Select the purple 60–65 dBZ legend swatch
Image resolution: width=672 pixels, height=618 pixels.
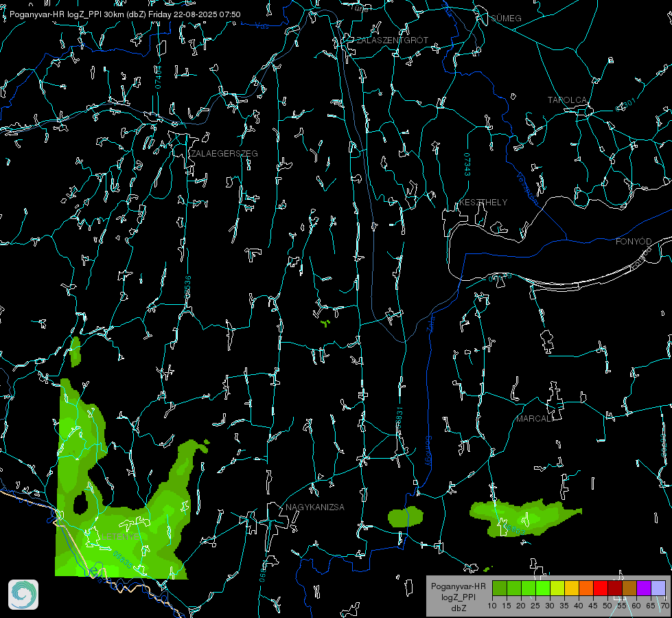pyautogui.click(x=644, y=588)
